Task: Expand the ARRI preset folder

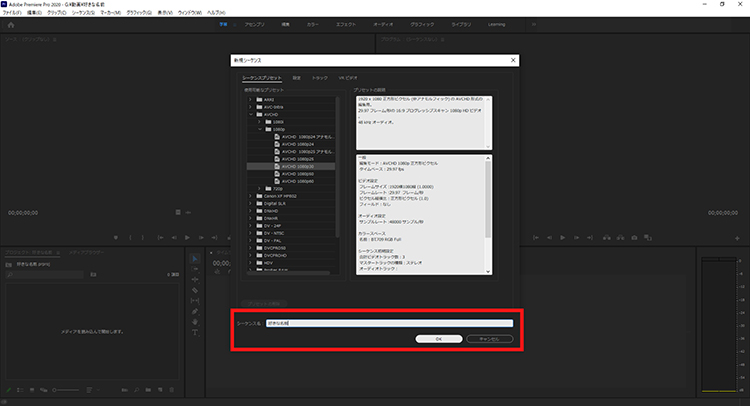Action: pos(250,100)
